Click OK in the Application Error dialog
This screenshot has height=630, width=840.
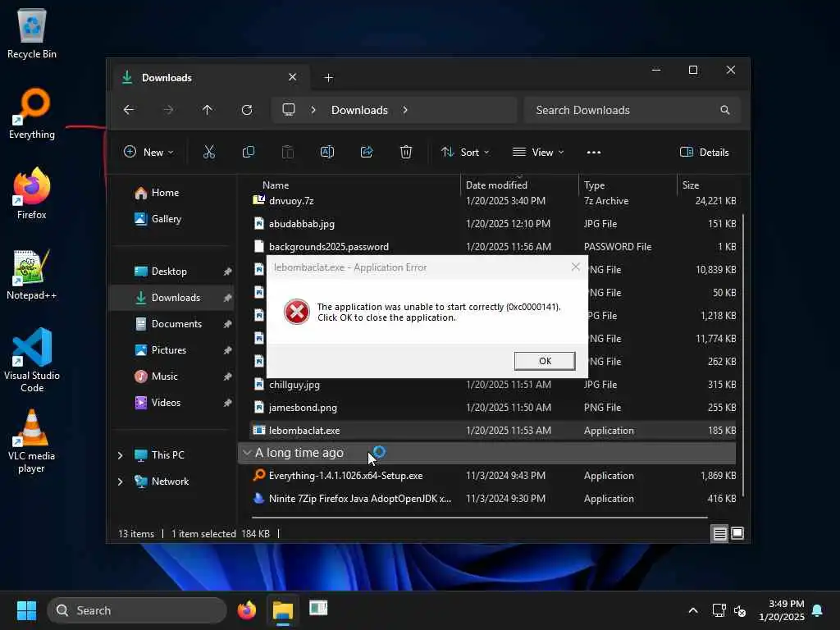click(545, 361)
